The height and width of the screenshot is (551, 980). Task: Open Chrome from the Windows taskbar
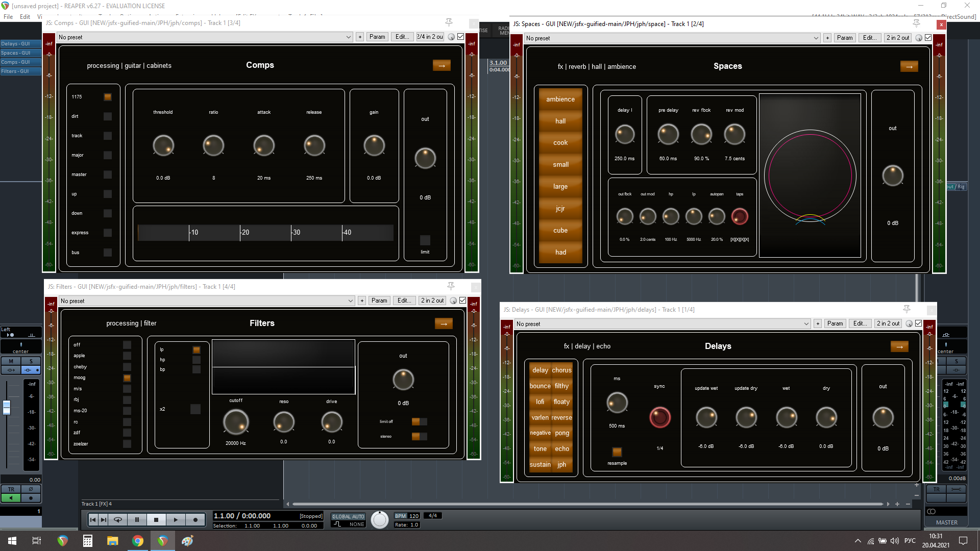coord(137,541)
